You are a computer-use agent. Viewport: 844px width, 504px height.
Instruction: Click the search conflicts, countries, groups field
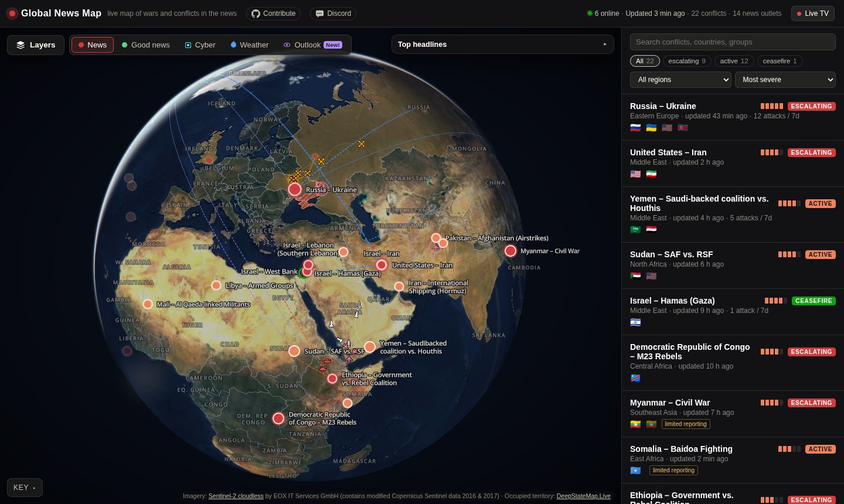pos(733,42)
